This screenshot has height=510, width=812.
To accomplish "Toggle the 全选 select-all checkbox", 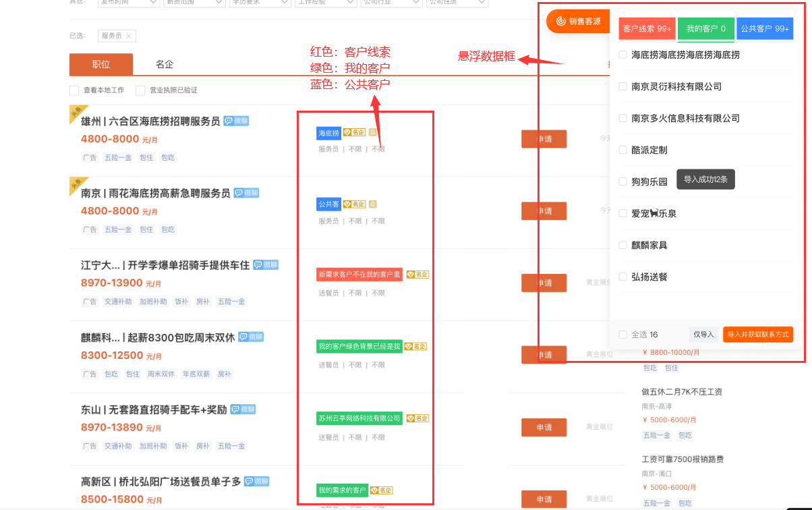I will [x=623, y=335].
